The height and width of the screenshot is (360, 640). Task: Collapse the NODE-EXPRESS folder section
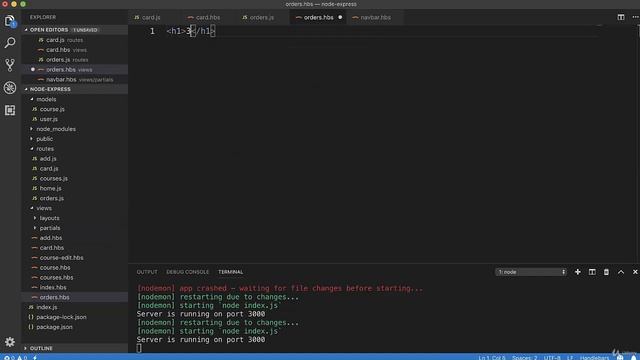[75, 89]
